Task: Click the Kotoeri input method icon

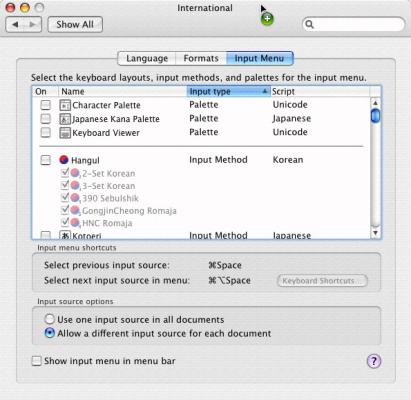Action: 65,235
